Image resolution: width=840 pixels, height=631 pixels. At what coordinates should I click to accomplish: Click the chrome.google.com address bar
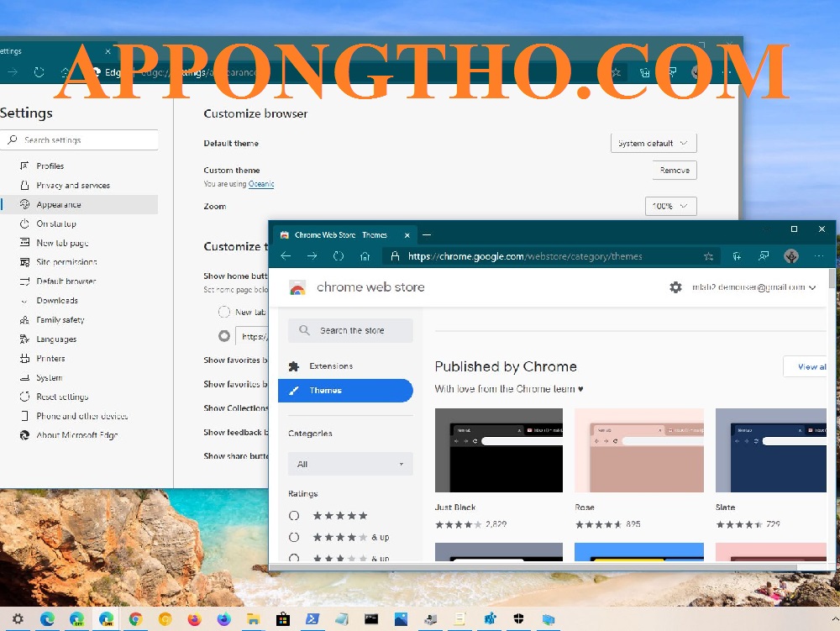(550, 256)
